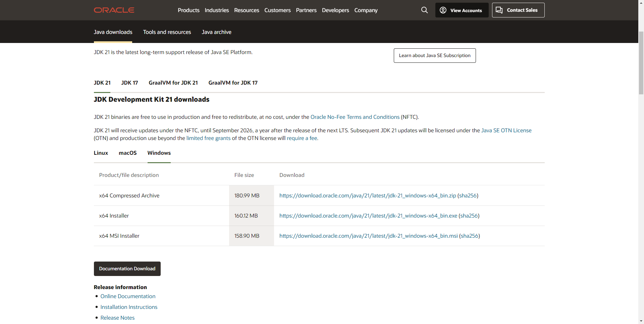The image size is (644, 324).
Task: Select the Windows OS tab
Action: pos(159,153)
